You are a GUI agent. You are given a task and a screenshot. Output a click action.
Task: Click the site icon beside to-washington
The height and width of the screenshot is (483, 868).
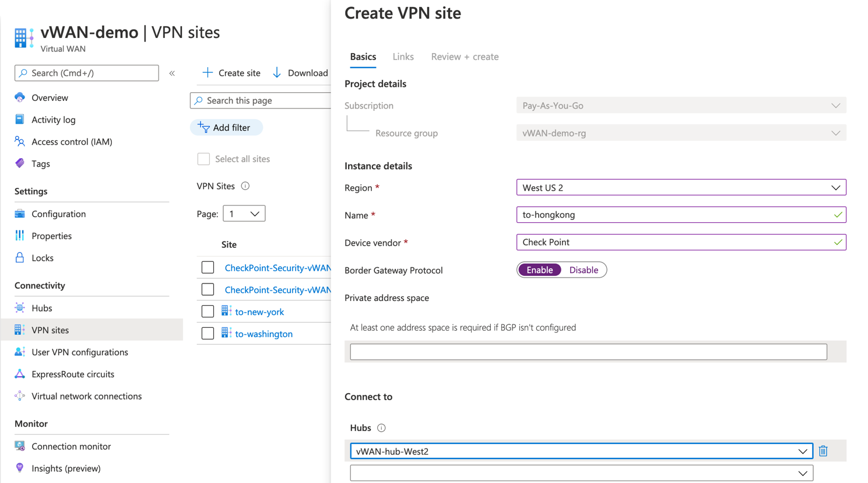(x=226, y=334)
